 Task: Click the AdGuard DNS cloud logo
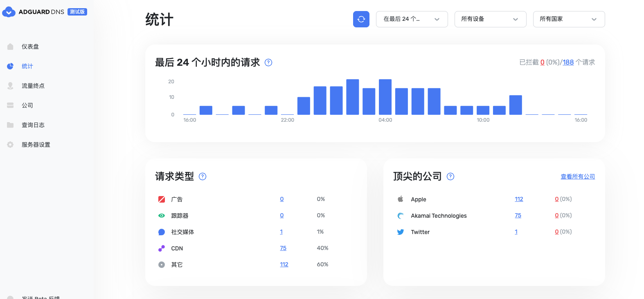click(x=9, y=12)
